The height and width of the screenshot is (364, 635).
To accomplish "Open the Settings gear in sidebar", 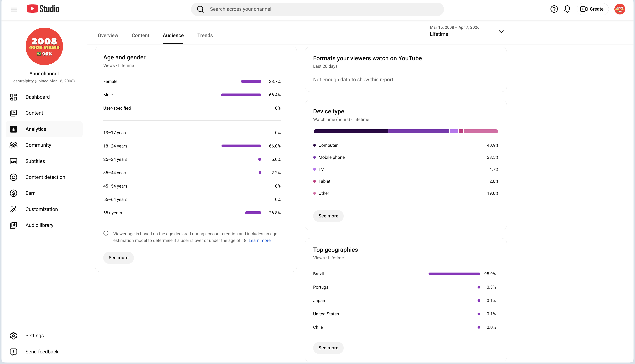I will (x=14, y=336).
